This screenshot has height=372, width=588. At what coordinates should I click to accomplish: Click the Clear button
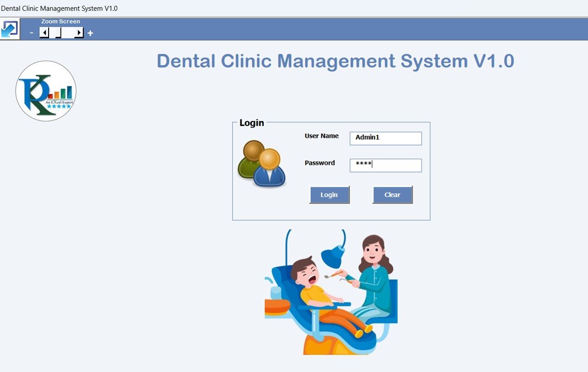[x=392, y=195]
